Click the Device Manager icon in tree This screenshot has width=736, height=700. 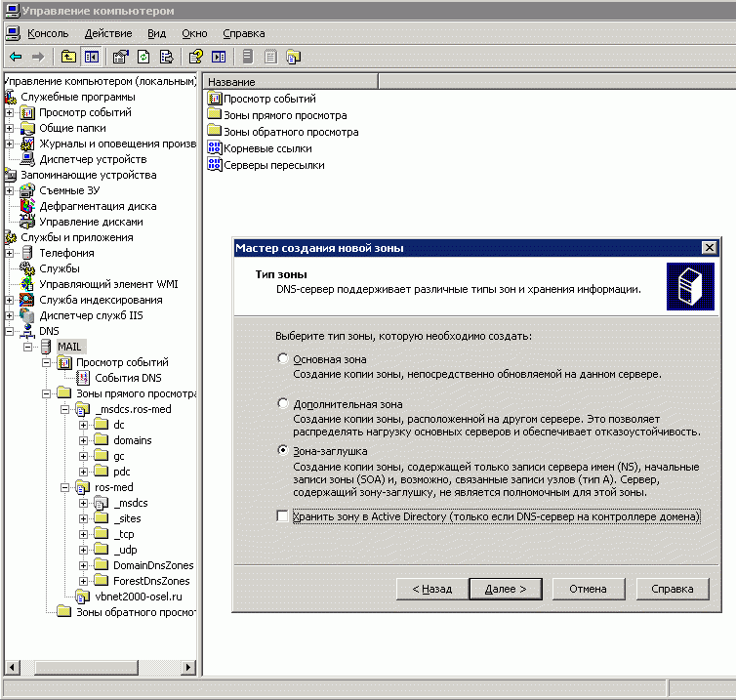click(27, 159)
